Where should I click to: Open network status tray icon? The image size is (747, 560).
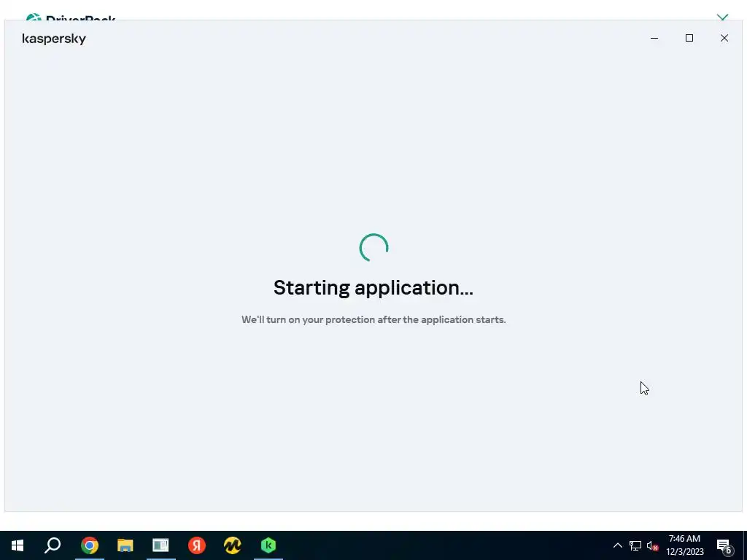tap(635, 545)
